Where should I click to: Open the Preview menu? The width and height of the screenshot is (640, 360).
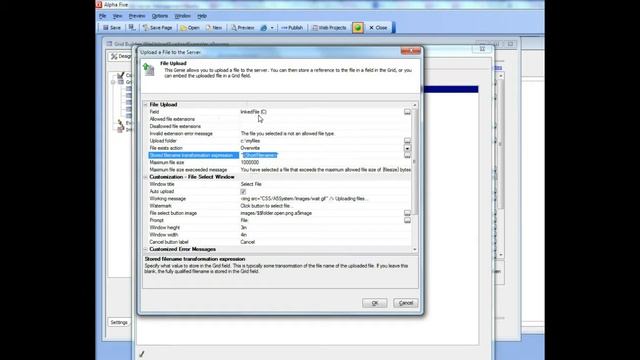(137, 16)
